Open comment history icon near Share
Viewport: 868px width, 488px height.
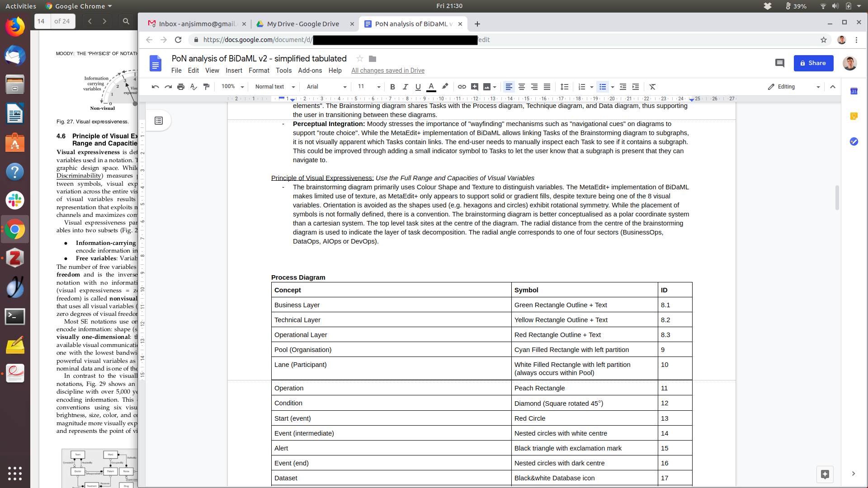779,63
